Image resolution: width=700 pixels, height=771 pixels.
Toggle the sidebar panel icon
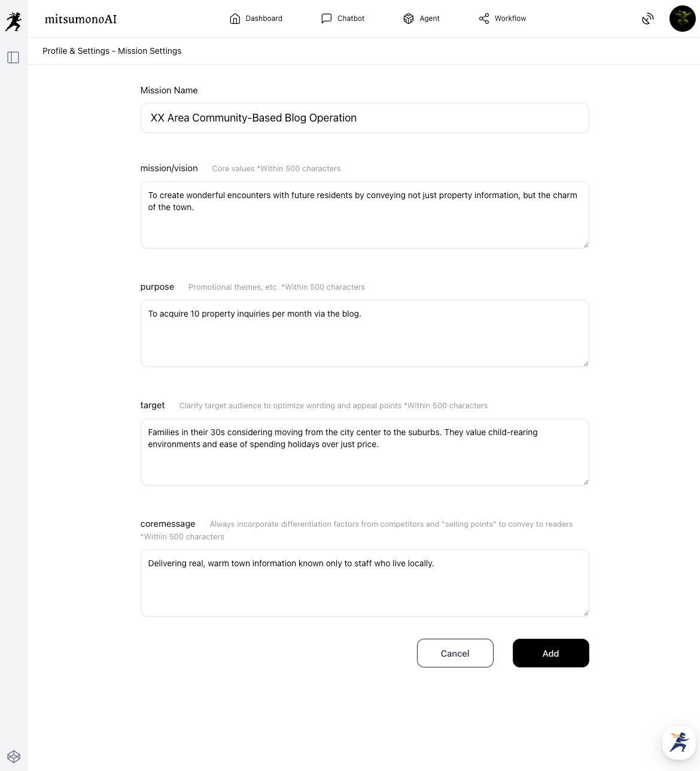click(13, 57)
